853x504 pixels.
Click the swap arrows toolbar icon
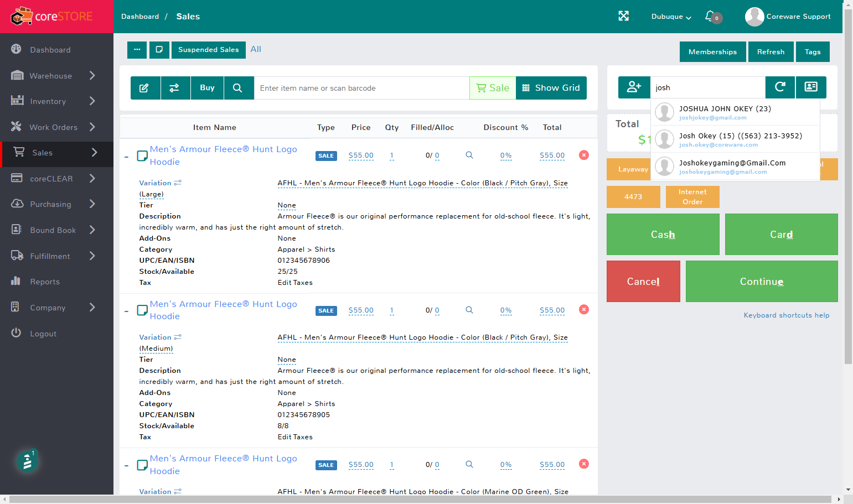pyautogui.click(x=175, y=88)
